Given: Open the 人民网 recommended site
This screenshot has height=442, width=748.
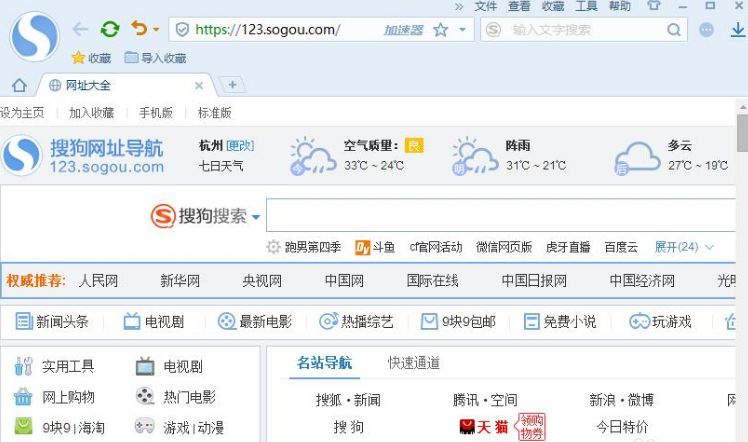Looking at the screenshot, I should tap(98, 281).
